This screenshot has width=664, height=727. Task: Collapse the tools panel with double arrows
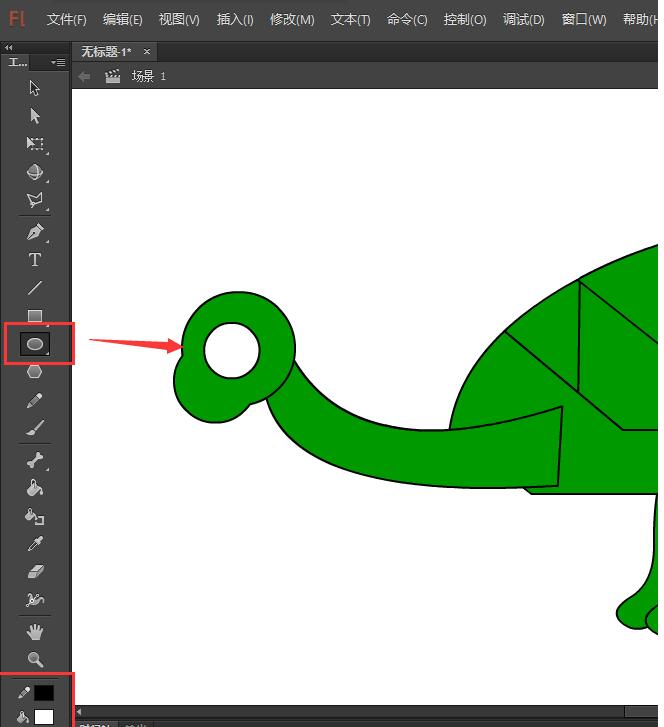(10, 48)
